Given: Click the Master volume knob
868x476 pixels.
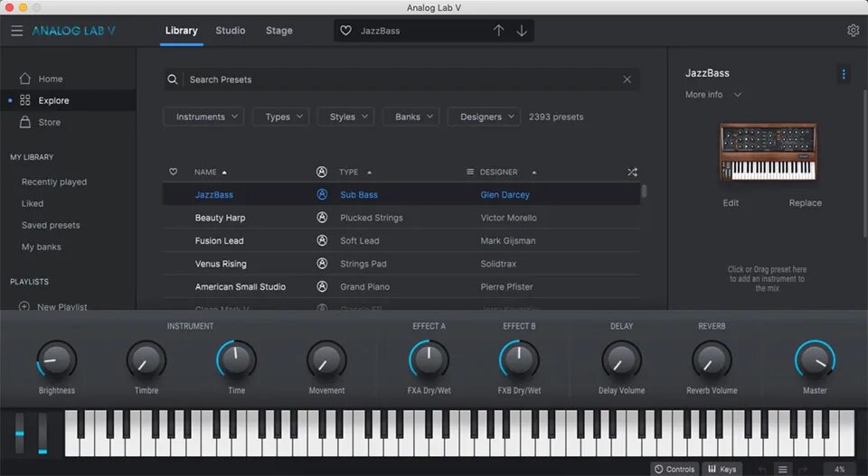Looking at the screenshot, I should [x=815, y=359].
